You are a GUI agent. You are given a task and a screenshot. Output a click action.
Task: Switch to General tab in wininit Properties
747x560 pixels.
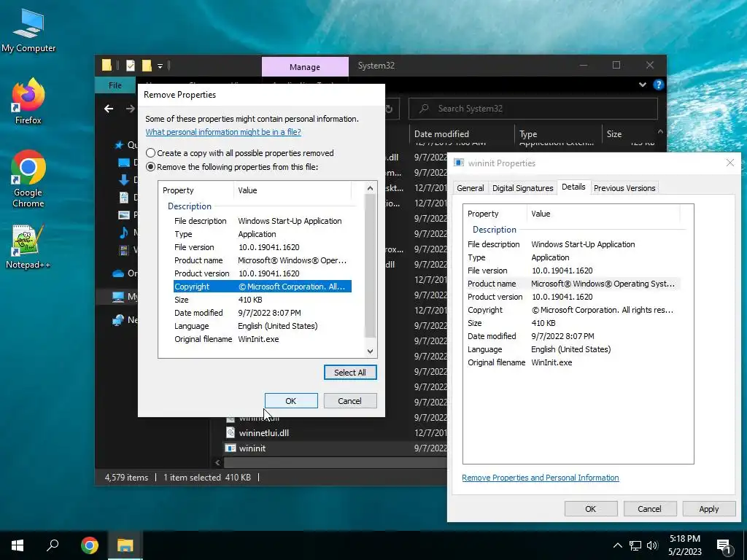coord(471,188)
